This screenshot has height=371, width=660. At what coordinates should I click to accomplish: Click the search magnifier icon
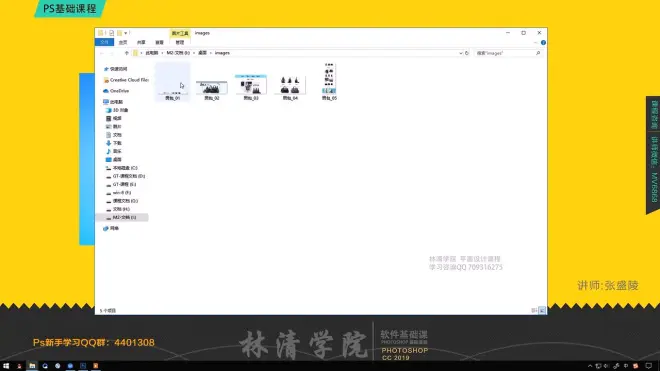coord(538,53)
